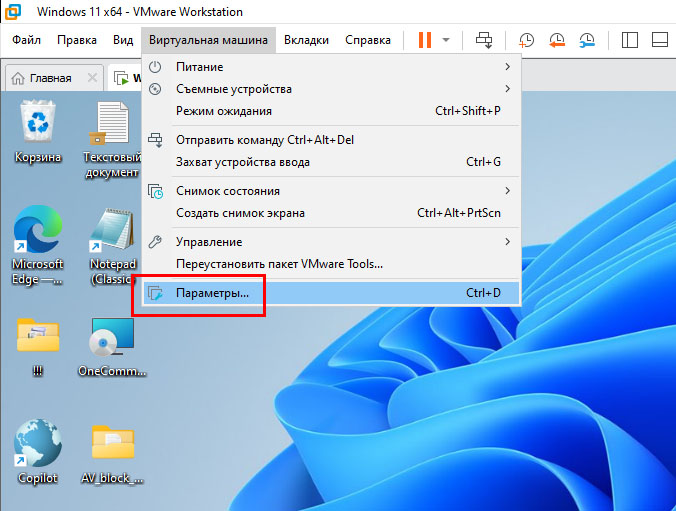The height and width of the screenshot is (511, 676).
Task: Click the revert to snapshot toolbar icon
Action: (x=557, y=40)
